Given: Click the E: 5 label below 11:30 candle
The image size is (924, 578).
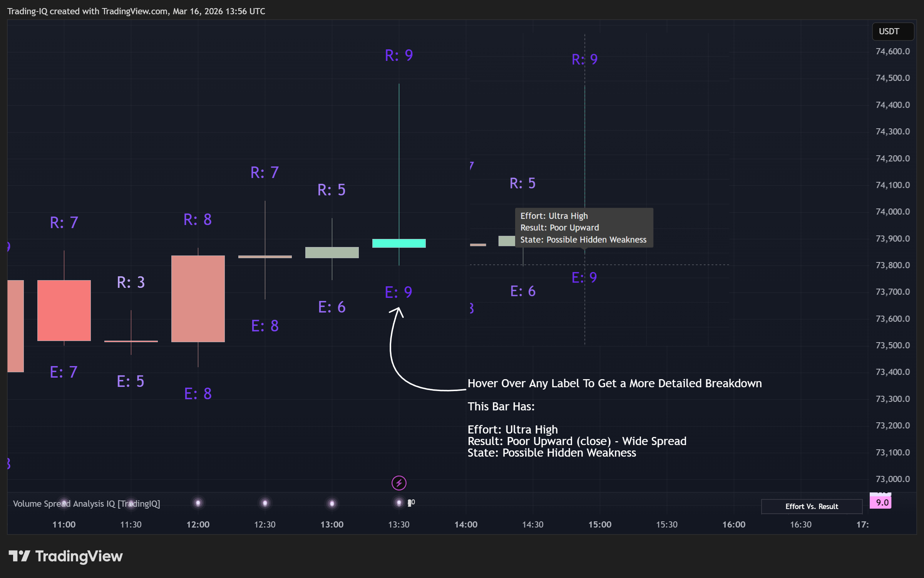Looking at the screenshot, I should (131, 381).
